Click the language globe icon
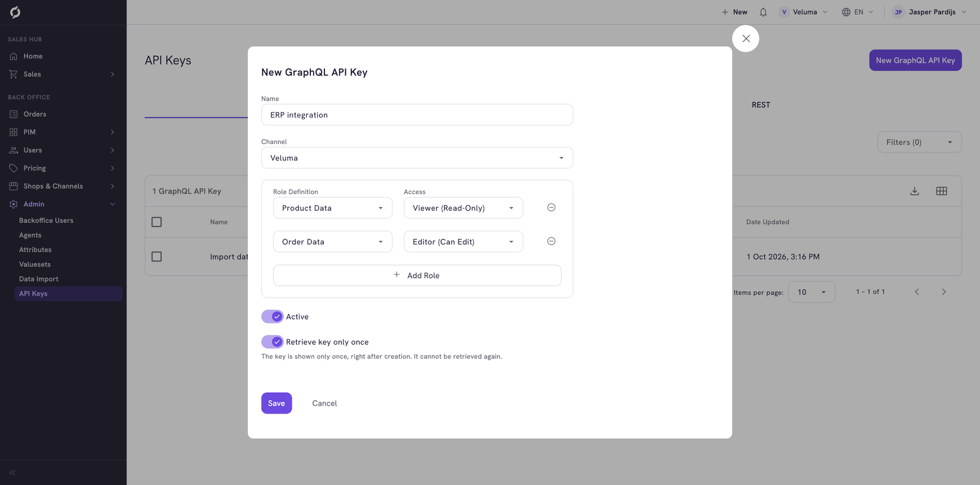This screenshot has height=485, width=980. 846,12
